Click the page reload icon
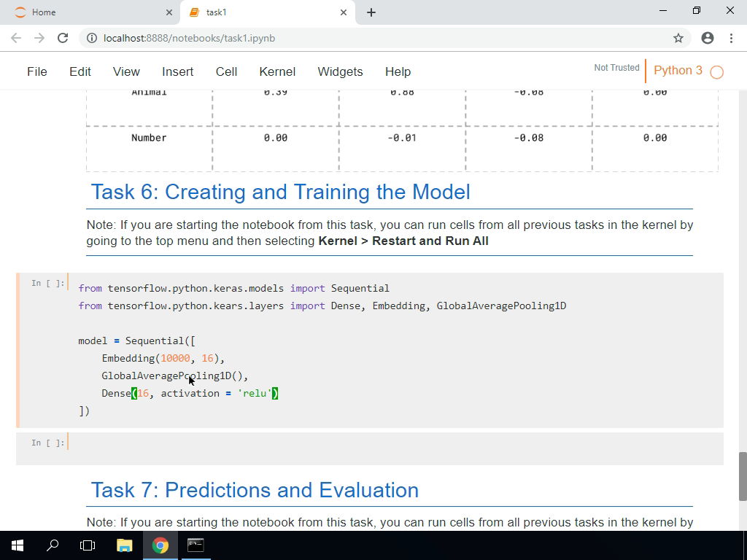 62,38
